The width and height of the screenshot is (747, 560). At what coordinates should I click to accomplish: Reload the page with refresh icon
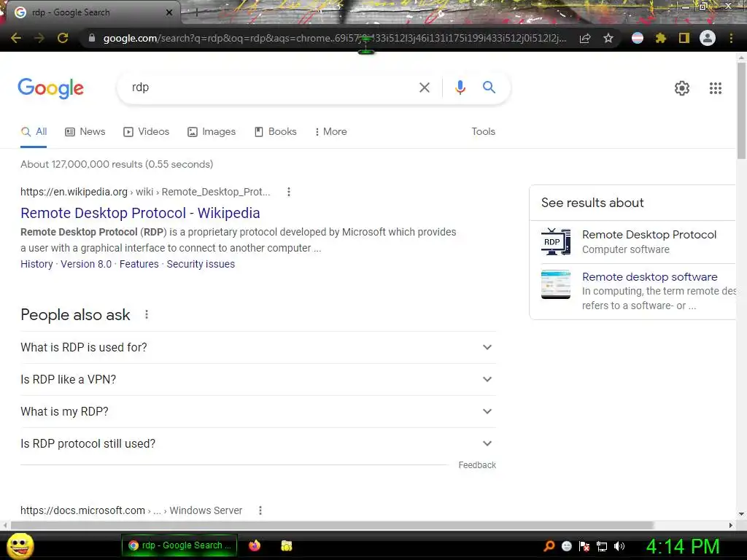tap(63, 38)
